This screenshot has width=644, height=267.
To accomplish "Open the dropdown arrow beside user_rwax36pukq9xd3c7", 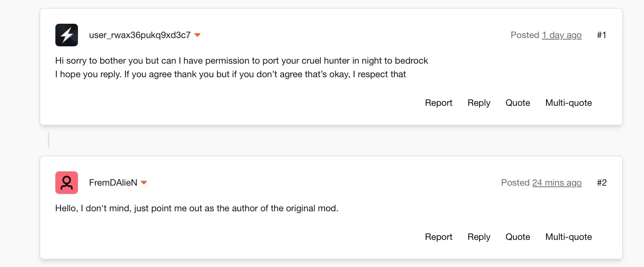I will [x=197, y=35].
